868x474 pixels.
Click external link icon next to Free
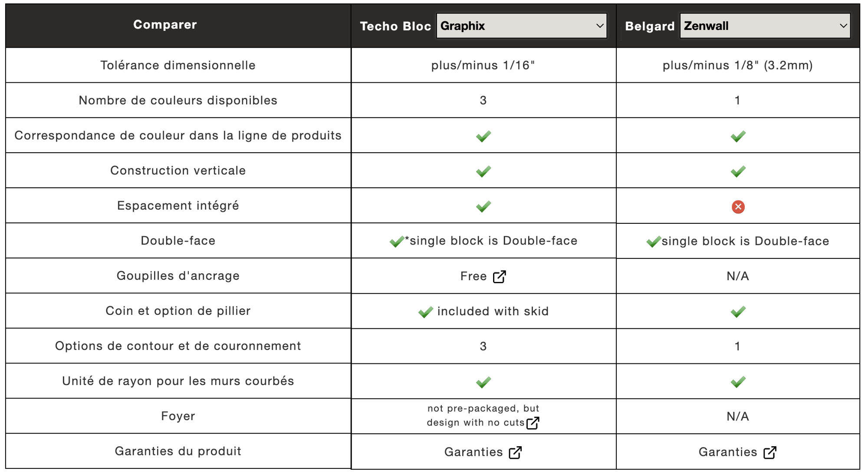pos(500,277)
